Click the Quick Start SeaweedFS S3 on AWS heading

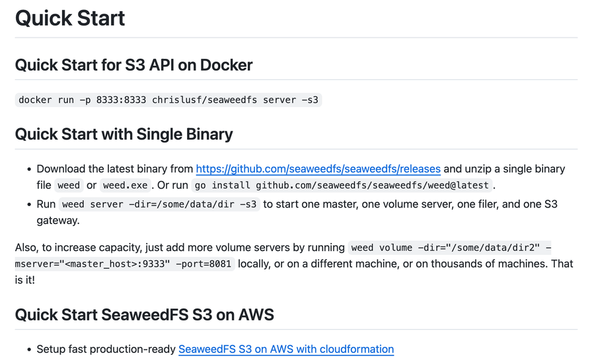[x=144, y=315]
